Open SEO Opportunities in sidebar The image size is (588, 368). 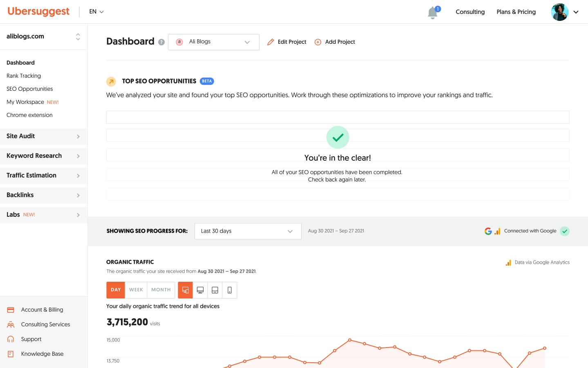(x=29, y=89)
